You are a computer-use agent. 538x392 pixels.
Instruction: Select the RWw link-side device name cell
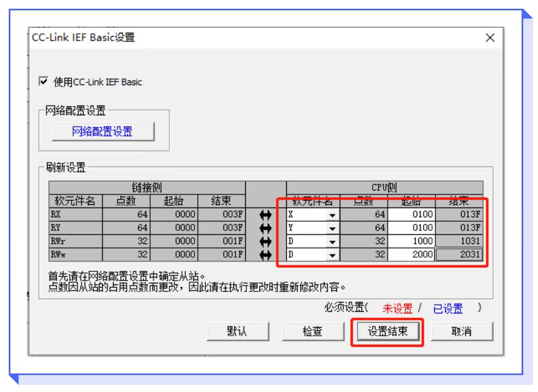point(75,255)
